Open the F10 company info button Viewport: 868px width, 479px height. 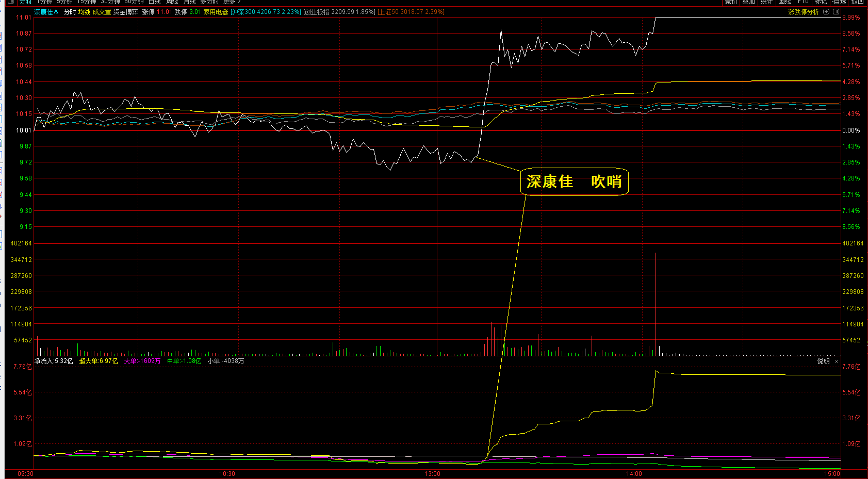803,2
